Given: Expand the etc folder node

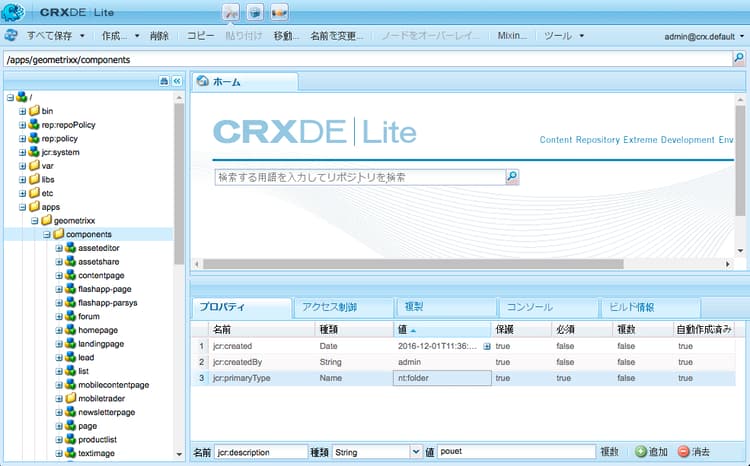Looking at the screenshot, I should click(22, 193).
